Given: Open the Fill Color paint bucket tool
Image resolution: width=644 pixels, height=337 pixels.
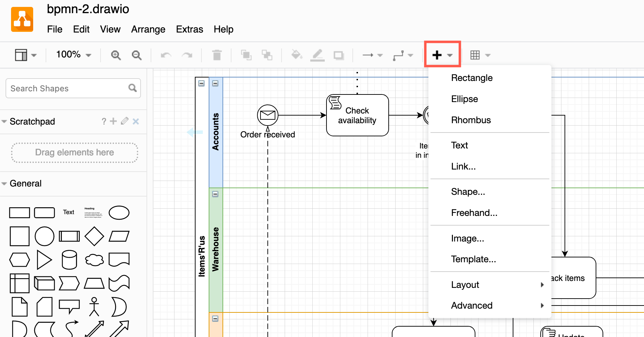Looking at the screenshot, I should coord(296,55).
